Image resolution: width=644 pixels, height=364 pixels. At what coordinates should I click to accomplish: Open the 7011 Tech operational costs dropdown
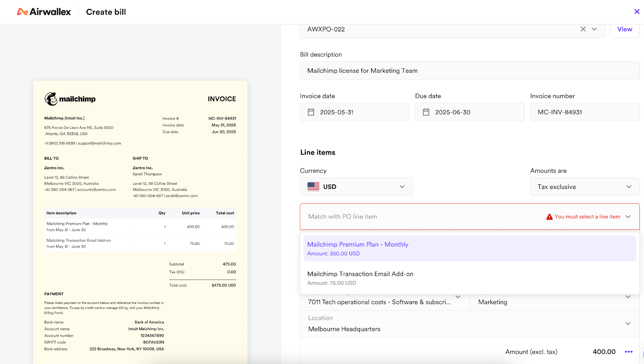458,297
